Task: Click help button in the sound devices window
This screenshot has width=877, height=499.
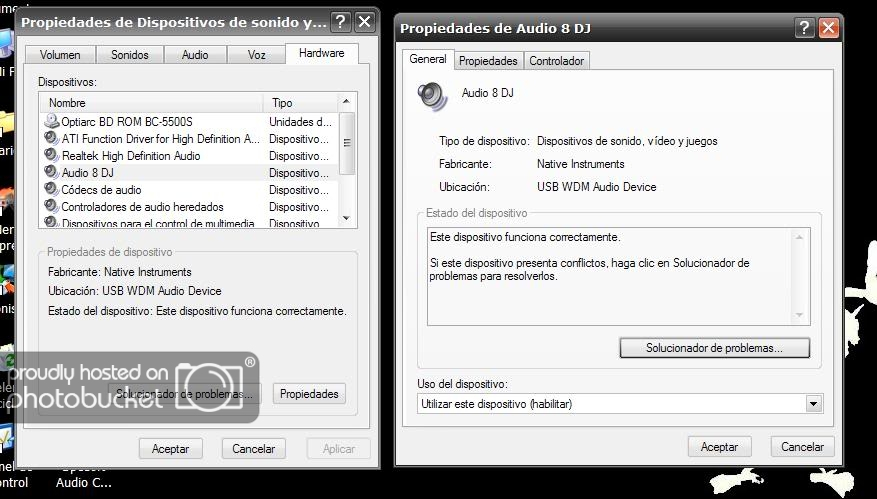Action: click(x=341, y=22)
